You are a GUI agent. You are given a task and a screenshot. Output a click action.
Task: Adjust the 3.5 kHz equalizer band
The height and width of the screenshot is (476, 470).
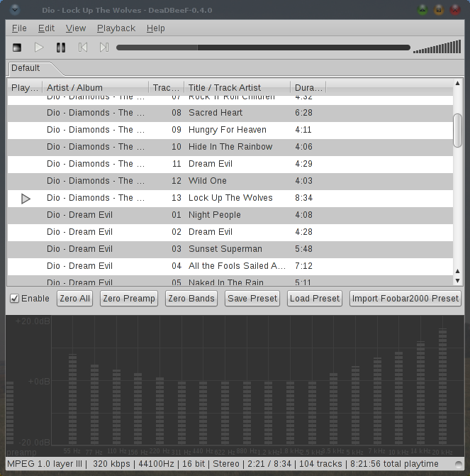pyautogui.click(x=333, y=409)
